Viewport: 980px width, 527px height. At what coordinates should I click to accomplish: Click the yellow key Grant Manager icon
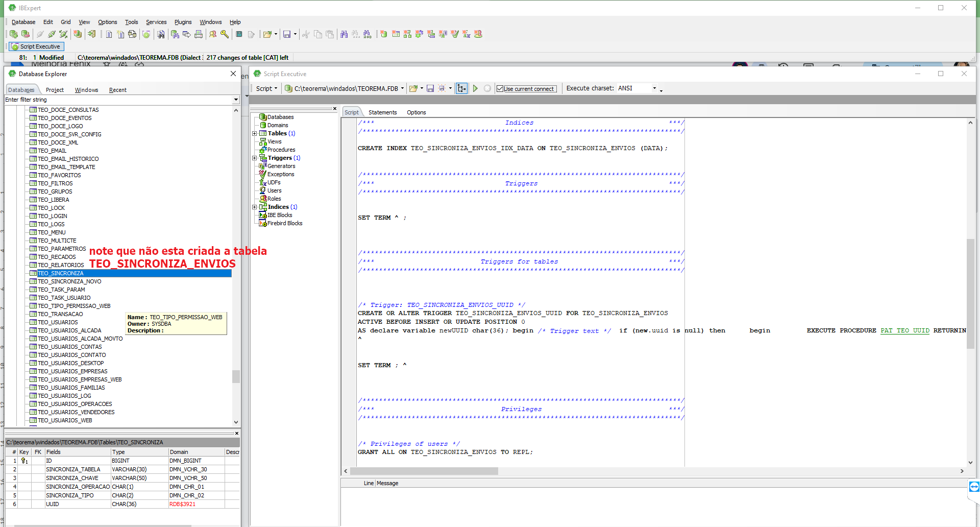[225, 34]
